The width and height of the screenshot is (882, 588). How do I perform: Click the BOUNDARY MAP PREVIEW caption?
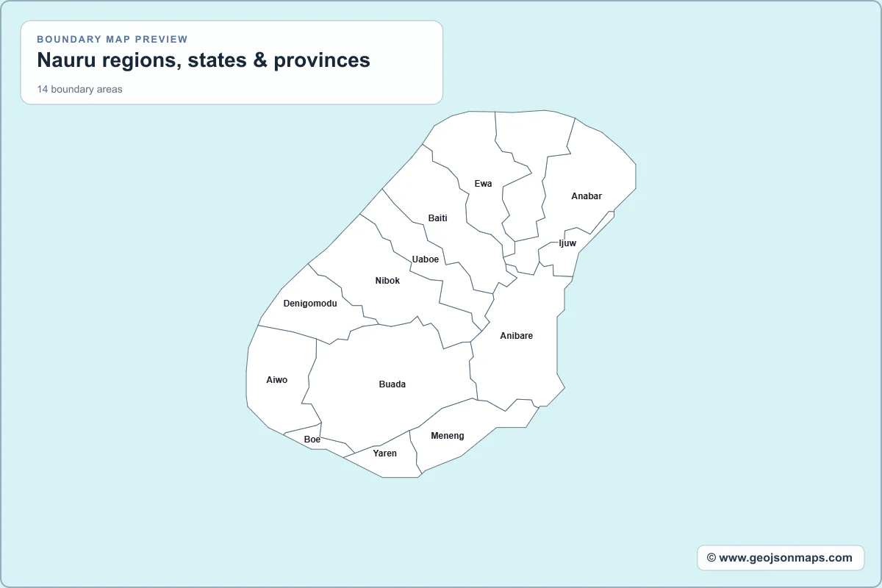point(112,39)
